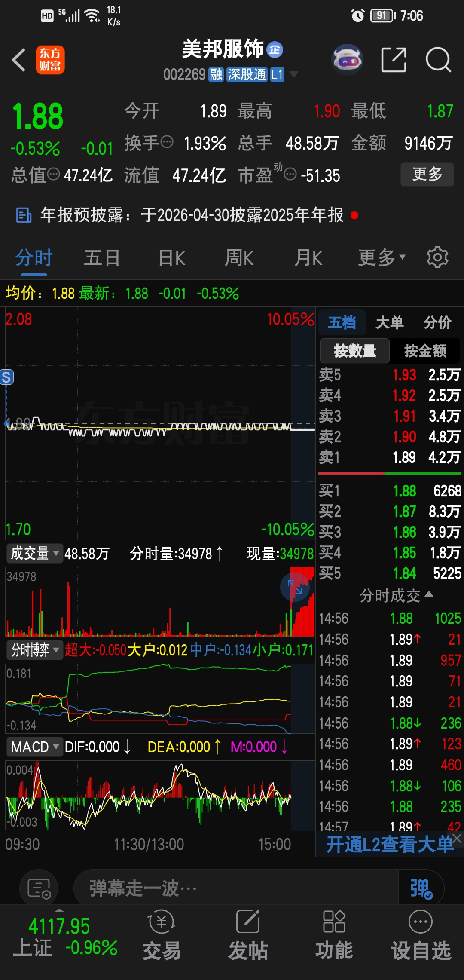Image resolution: width=464 pixels, height=980 pixels.
Task: Tap the L1 quote level tag
Action: click(277, 75)
